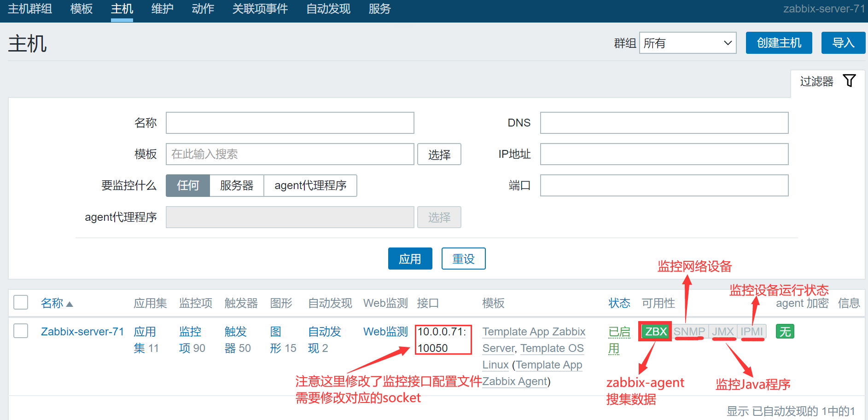Select the agent代理程序 monitoring option
The width and height of the screenshot is (868, 420).
click(x=310, y=185)
